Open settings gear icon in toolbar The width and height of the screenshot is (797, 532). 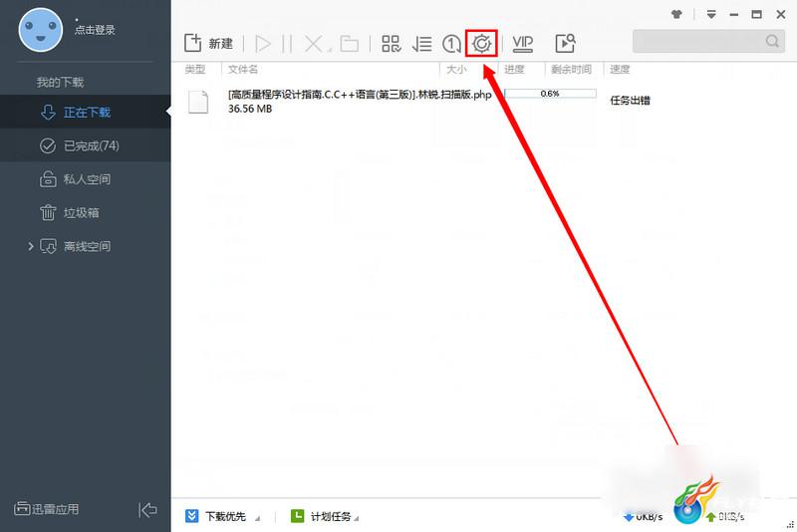(x=481, y=44)
